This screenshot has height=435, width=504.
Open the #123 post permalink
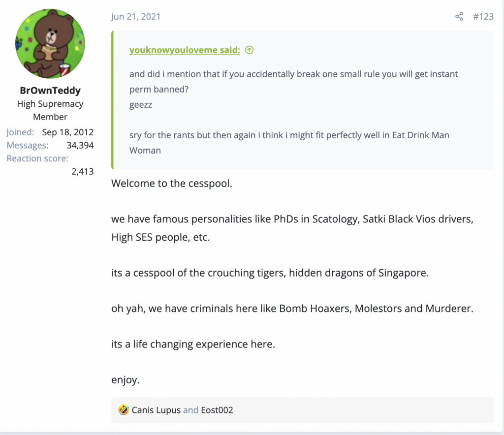pyautogui.click(x=483, y=17)
